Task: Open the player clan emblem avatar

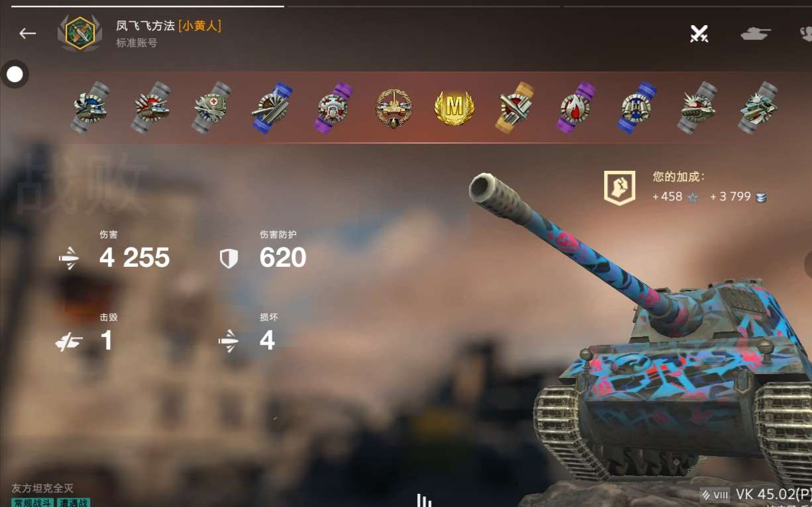Action: 80,33
